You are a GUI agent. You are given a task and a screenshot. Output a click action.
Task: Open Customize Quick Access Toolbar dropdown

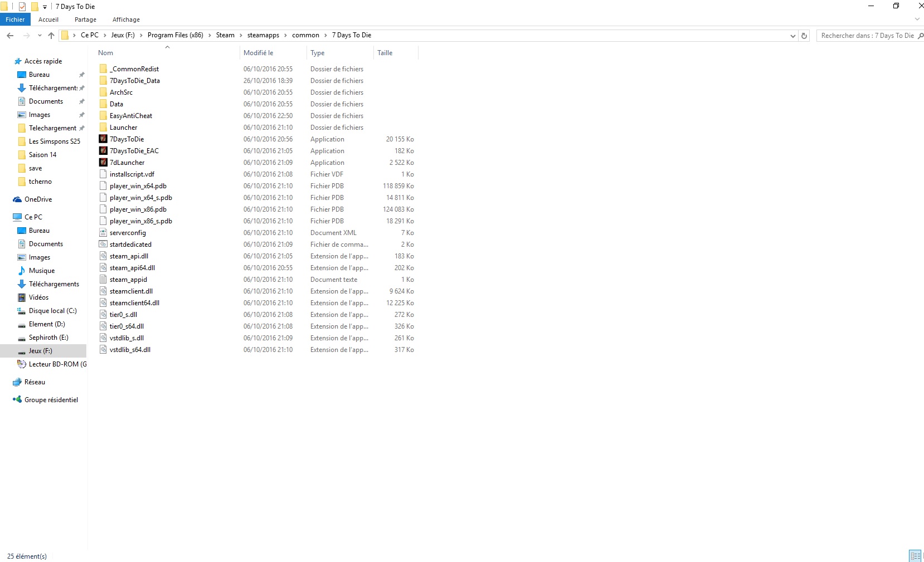(45, 7)
